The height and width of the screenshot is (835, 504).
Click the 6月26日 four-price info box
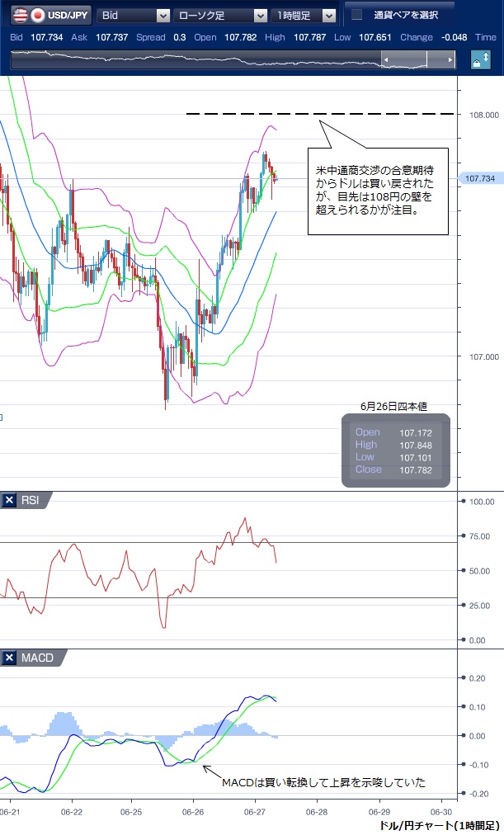pyautogui.click(x=397, y=451)
